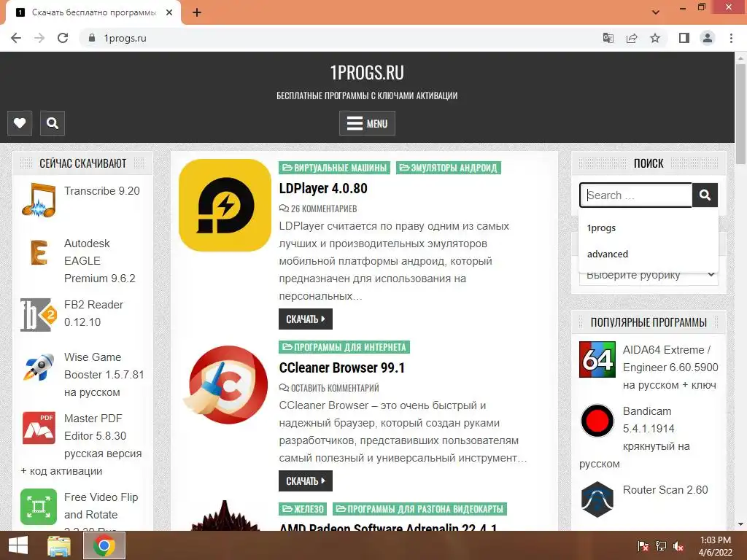This screenshot has height=560, width=747.
Task: Click the translate page icon in address bar
Action: pyautogui.click(x=608, y=38)
